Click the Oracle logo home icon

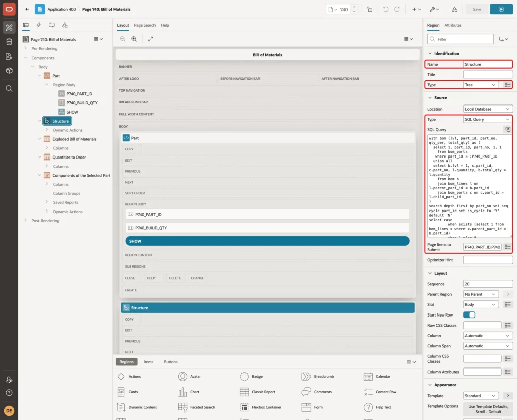tap(9, 9)
